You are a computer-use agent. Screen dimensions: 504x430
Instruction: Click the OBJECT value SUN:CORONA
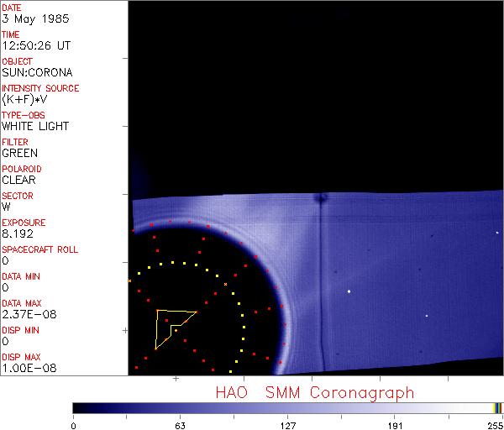(36, 73)
